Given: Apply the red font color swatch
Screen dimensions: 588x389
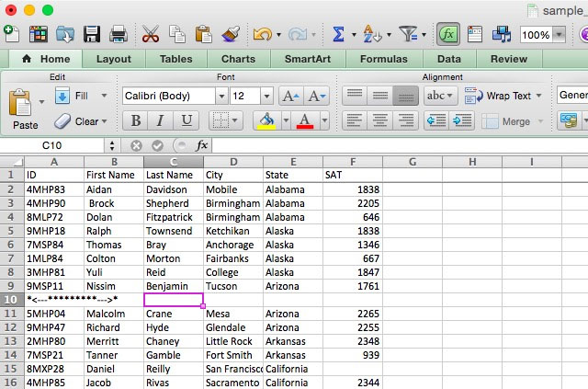Looking at the screenshot, I should [305, 120].
